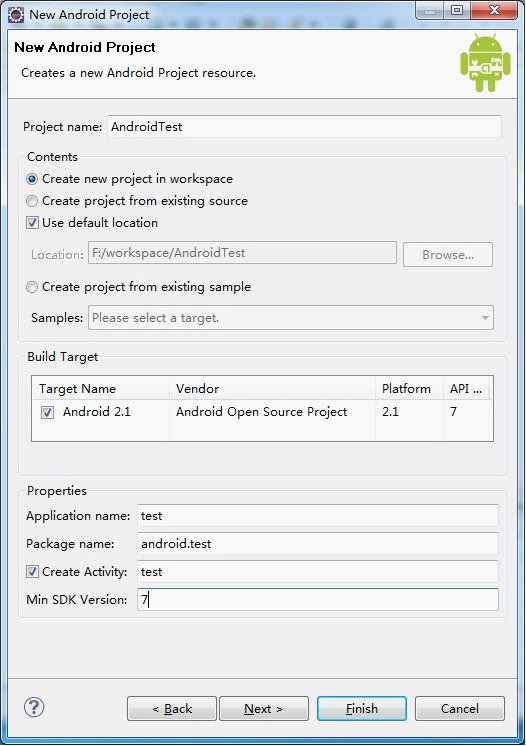Choose Create project from existing sample
The width and height of the screenshot is (526, 746).
(32, 287)
